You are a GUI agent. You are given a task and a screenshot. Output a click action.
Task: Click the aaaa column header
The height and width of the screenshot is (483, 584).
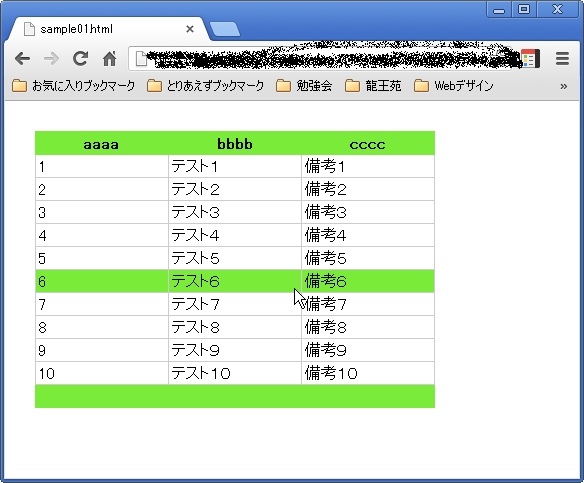pos(101,144)
